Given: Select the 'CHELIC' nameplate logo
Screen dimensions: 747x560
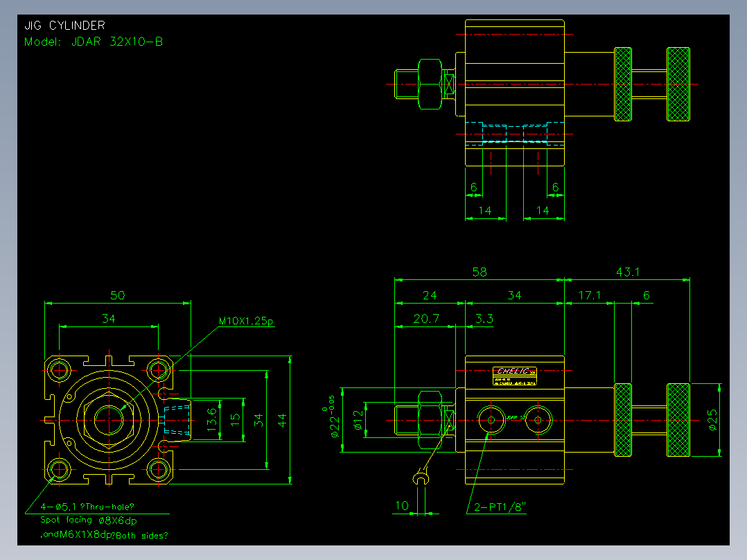Looking at the screenshot, I should pyautogui.click(x=513, y=371).
